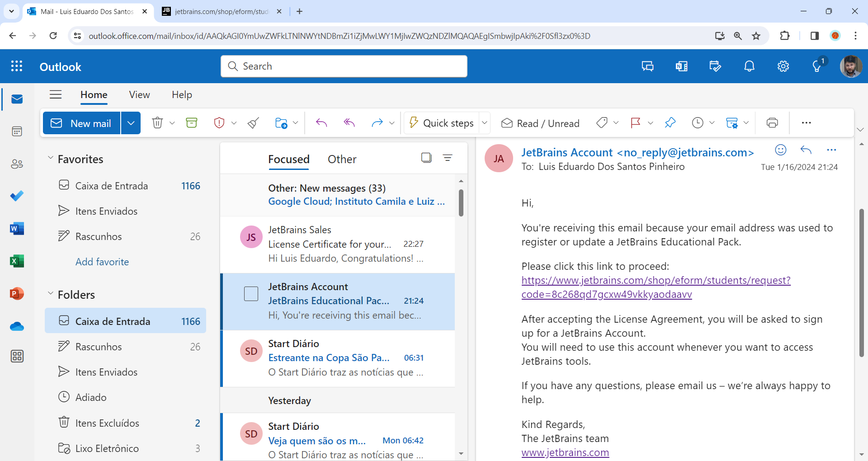Open Lixo Eletrônico folder
Image resolution: width=868 pixels, height=461 pixels.
[125, 448]
